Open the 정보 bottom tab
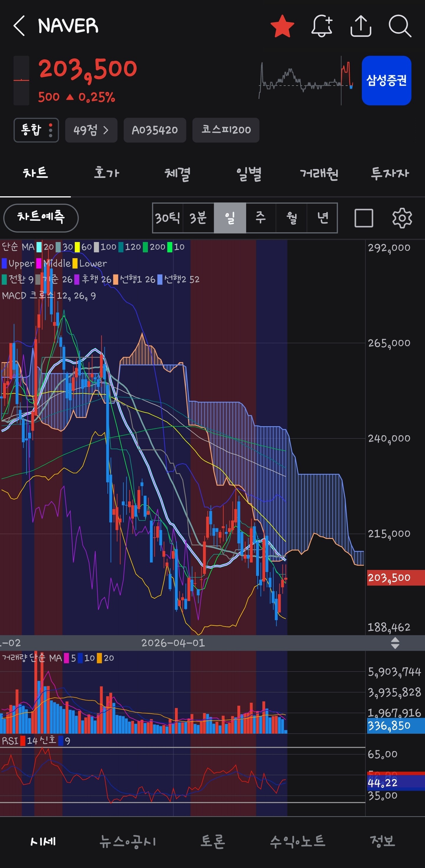This screenshot has width=425, height=868. coord(382,841)
